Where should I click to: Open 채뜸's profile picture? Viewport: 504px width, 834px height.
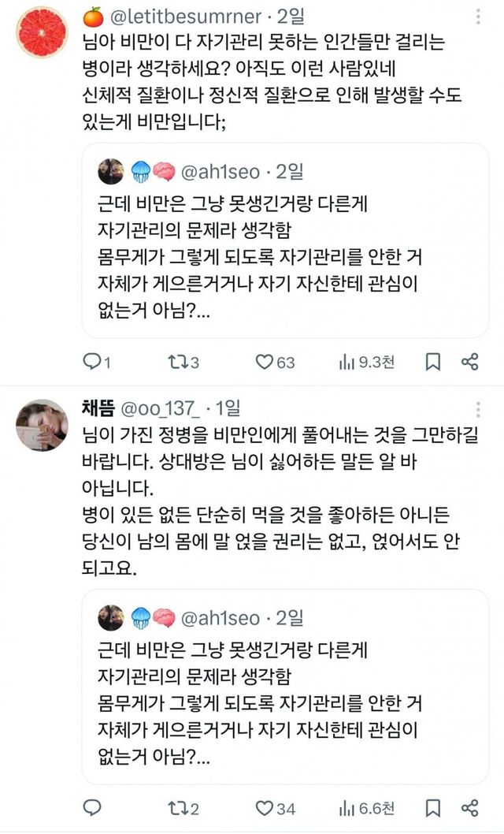point(42,426)
